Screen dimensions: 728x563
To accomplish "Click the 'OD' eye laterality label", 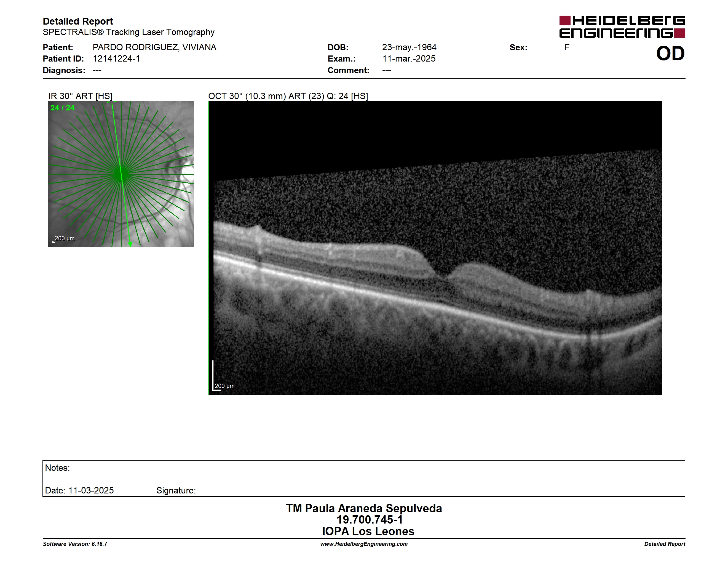I will [x=670, y=53].
